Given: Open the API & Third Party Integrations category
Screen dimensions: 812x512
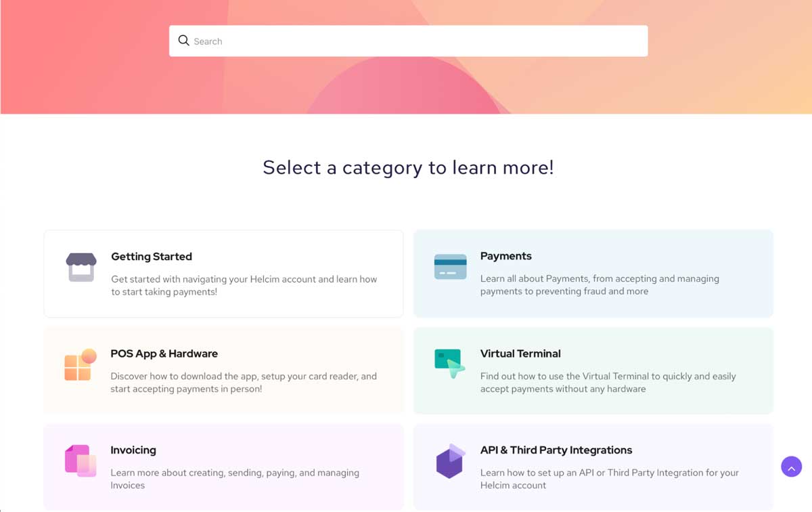Looking at the screenshot, I should click(593, 467).
